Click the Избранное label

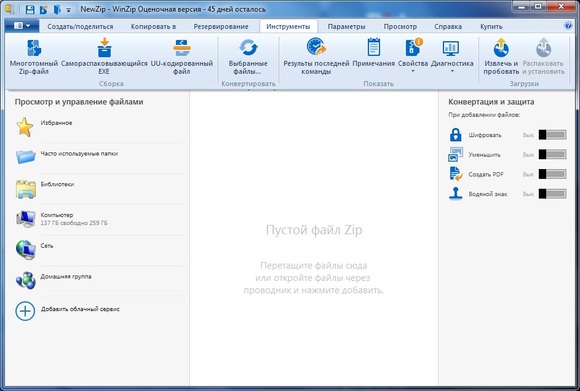[56, 123]
